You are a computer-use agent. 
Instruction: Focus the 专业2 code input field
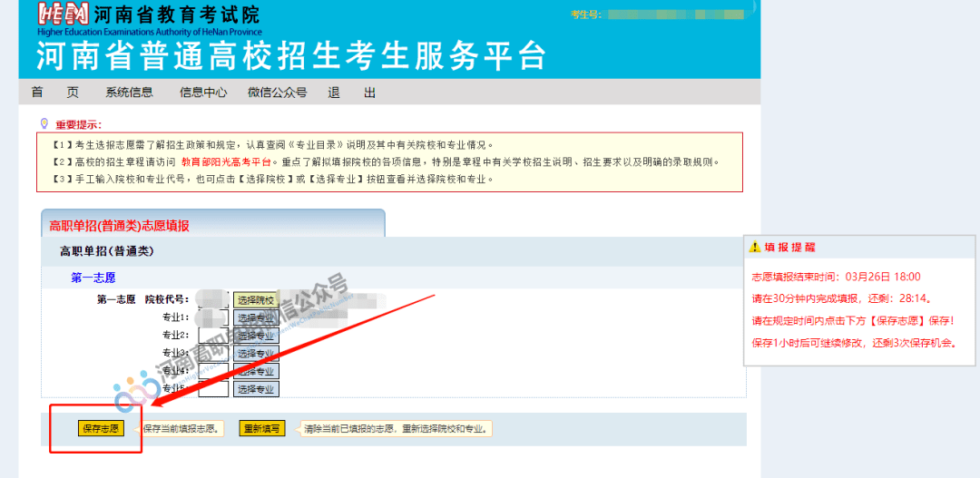[x=213, y=336]
